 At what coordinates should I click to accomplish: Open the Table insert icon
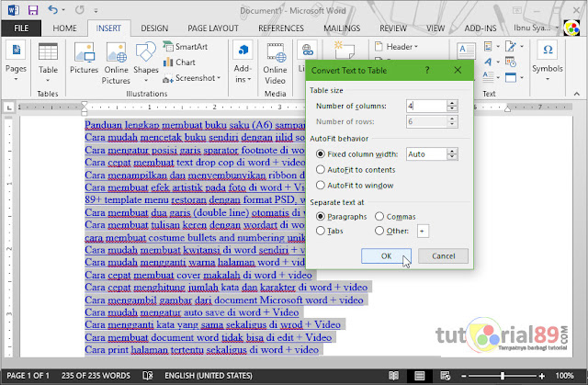[x=48, y=51]
